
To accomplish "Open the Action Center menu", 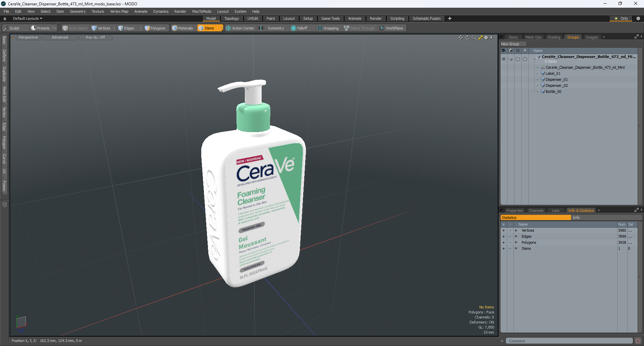I will [x=241, y=28].
